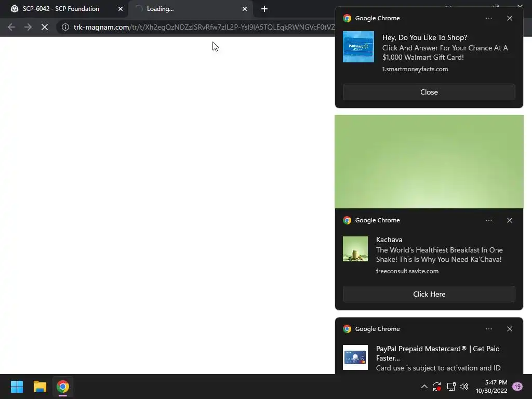
Task: Stop loading the page
Action: click(x=45, y=27)
